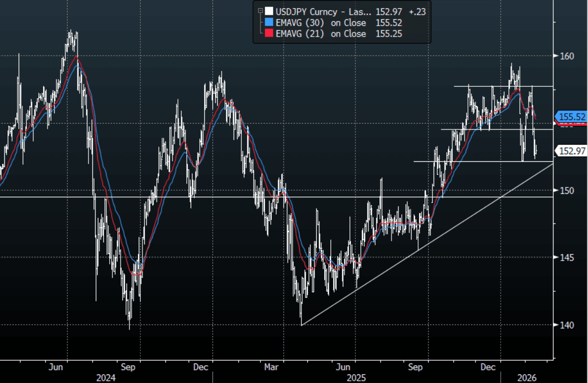Viewport: 588px width, 383px height.
Task: Click the 2025 year label on time axis
Action: pyautogui.click(x=357, y=378)
